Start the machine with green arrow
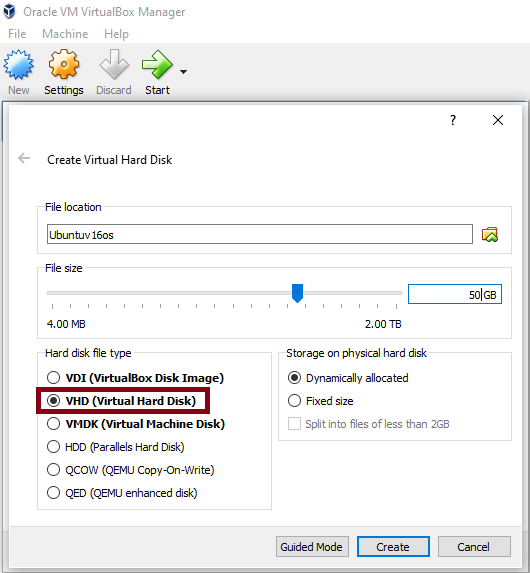Viewport: 530px width, 573px height. point(157,65)
